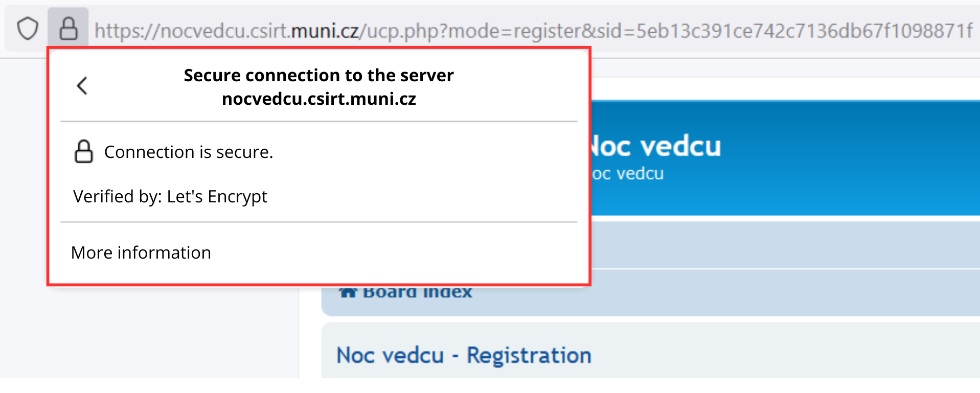The width and height of the screenshot is (980, 393).
Task: Click the padlock icon in the address bar
Action: coord(69,29)
